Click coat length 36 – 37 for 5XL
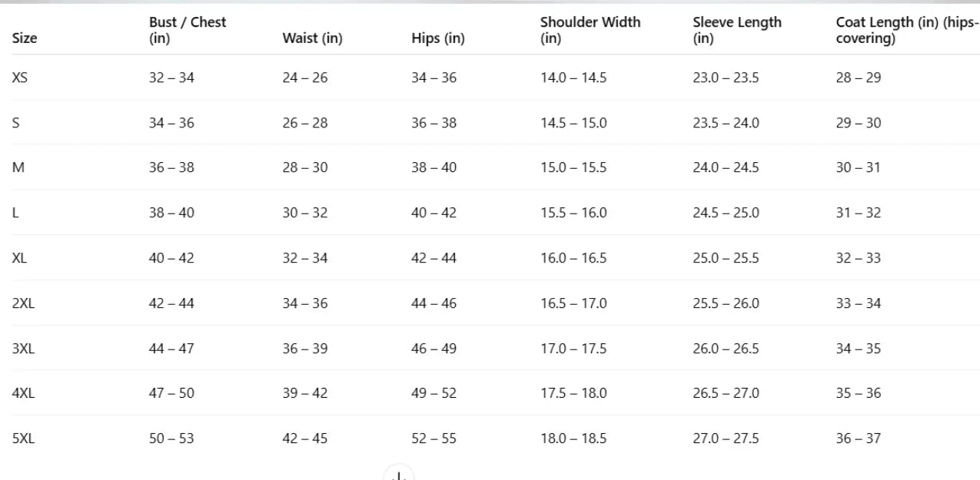 (x=858, y=439)
